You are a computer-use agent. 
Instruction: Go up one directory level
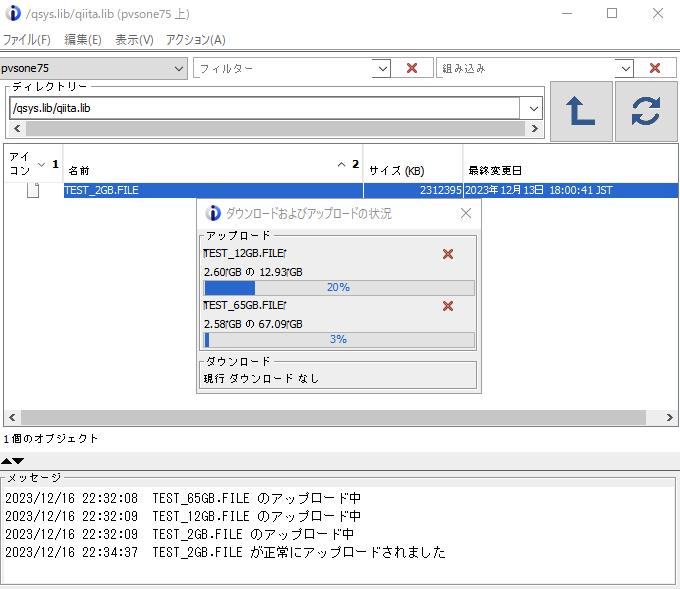(581, 111)
